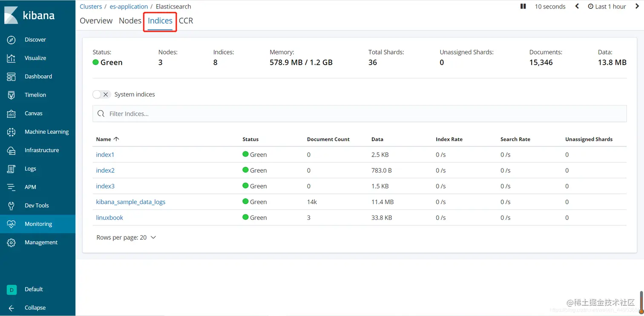The height and width of the screenshot is (316, 644).
Task: Open index2 index link
Action: pos(105,170)
